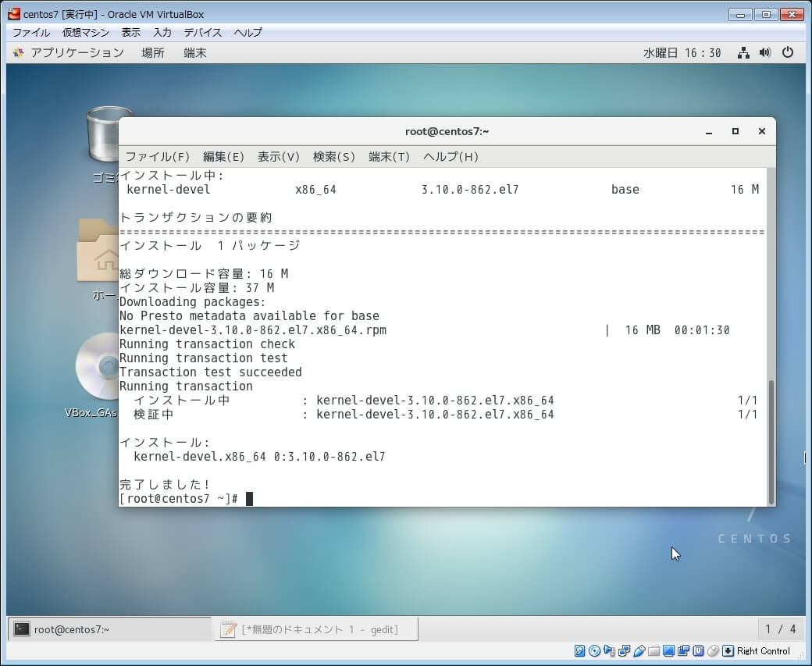Open the 場所 places menu
Viewport: 812px width, 666px height.
[x=153, y=53]
